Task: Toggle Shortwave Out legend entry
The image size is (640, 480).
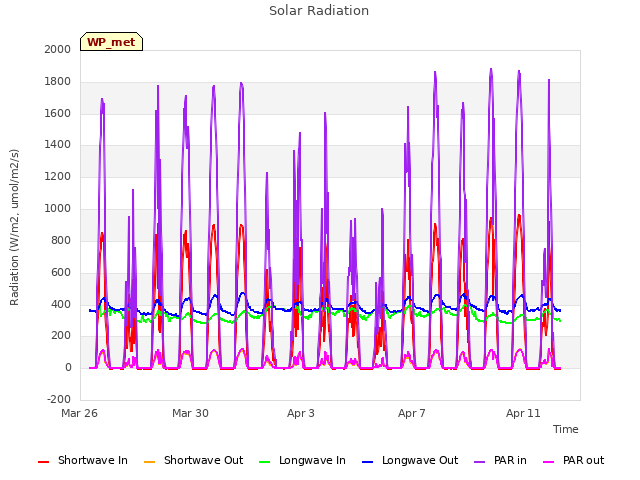Action: (x=193, y=460)
